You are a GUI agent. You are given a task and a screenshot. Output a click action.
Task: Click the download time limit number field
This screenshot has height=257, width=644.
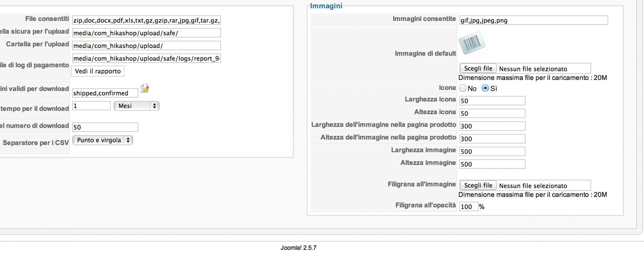point(91,106)
